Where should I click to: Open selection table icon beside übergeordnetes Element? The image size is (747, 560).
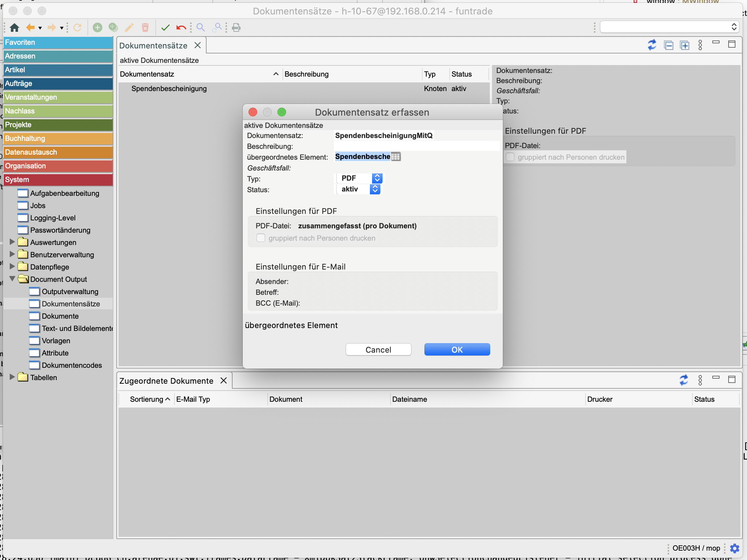(x=396, y=156)
